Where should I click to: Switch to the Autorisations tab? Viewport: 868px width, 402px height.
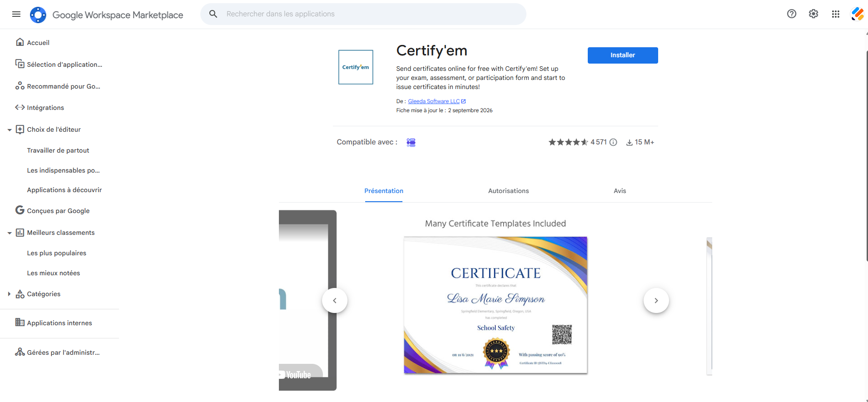coord(508,191)
